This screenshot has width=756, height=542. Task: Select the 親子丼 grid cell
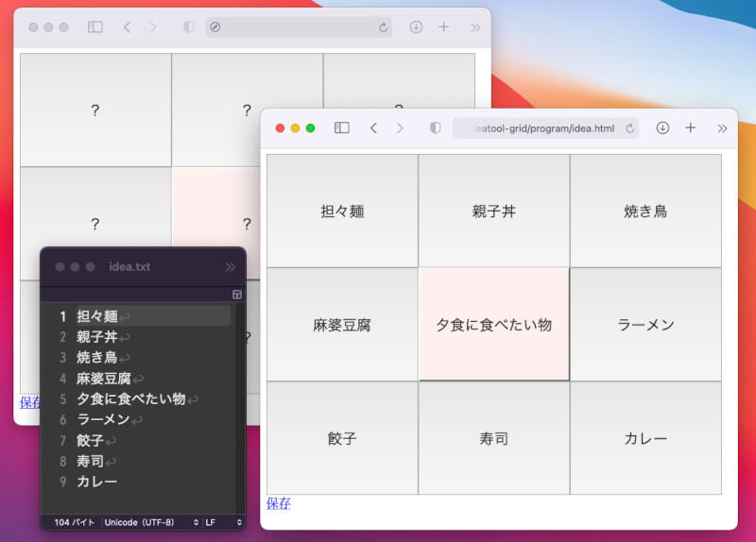pos(494,211)
